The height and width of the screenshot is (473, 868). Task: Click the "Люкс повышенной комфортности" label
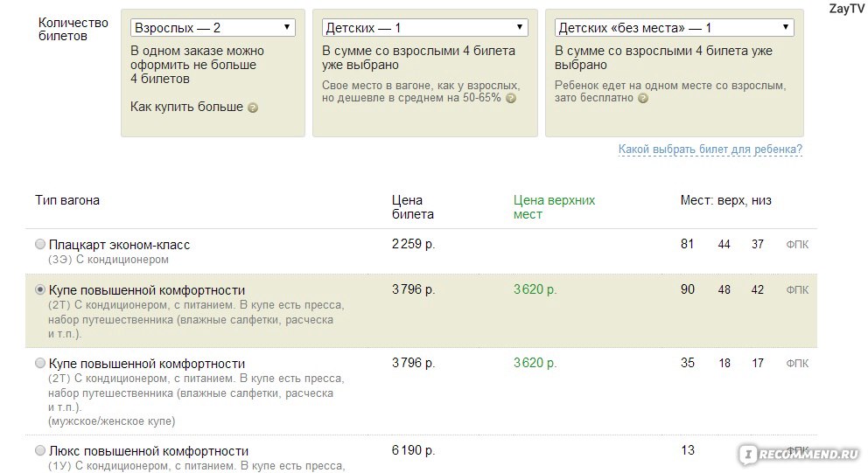[149, 450]
